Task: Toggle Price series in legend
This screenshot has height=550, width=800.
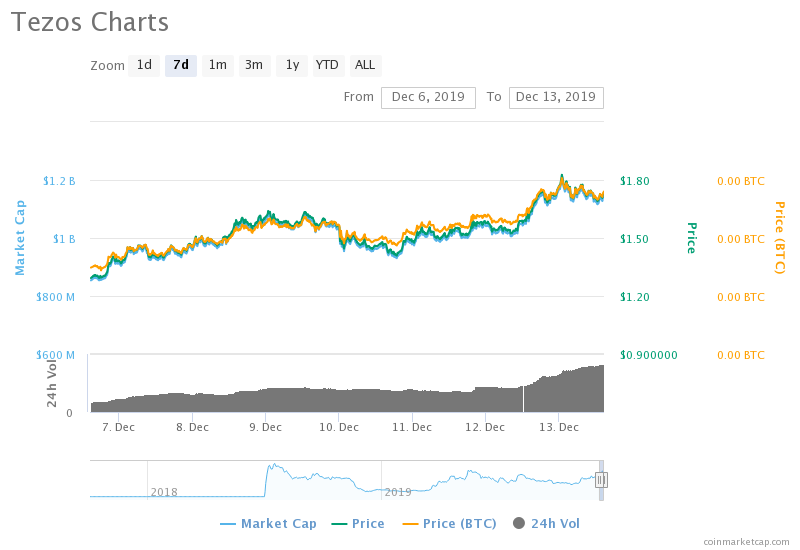Action: pos(357,523)
